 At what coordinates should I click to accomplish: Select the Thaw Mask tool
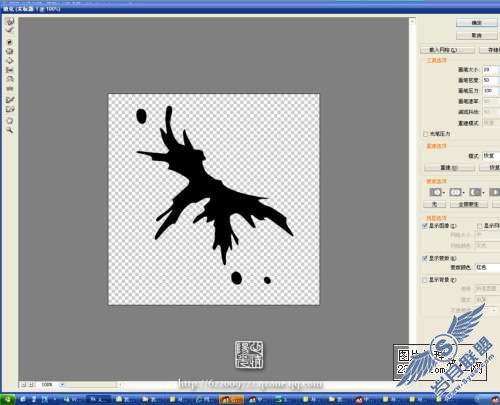pyautogui.click(x=10, y=109)
